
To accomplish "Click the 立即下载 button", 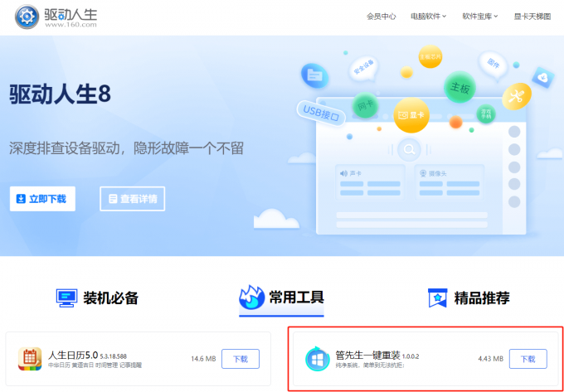I will point(42,199).
